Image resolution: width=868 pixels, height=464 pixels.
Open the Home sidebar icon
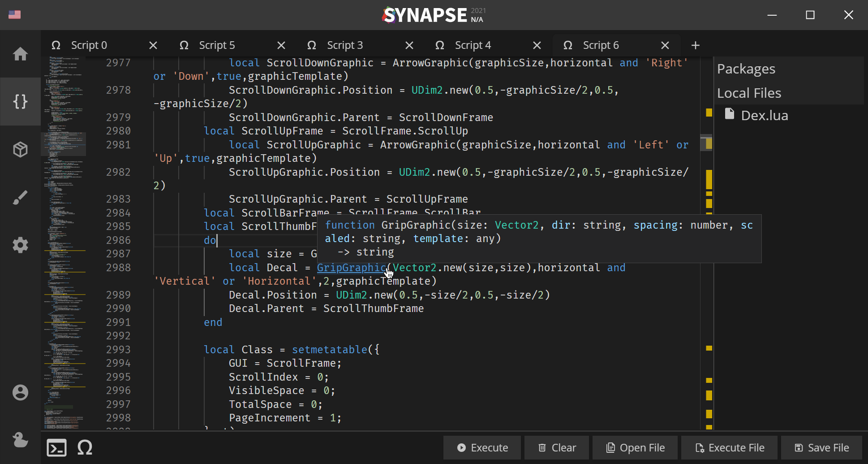(20, 54)
